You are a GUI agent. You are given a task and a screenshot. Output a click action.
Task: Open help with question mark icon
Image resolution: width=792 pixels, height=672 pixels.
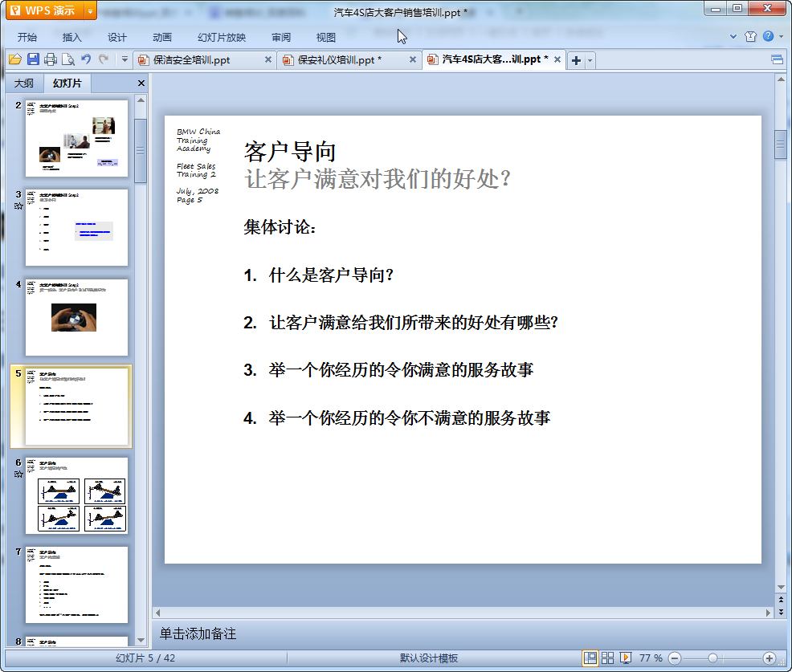click(768, 36)
